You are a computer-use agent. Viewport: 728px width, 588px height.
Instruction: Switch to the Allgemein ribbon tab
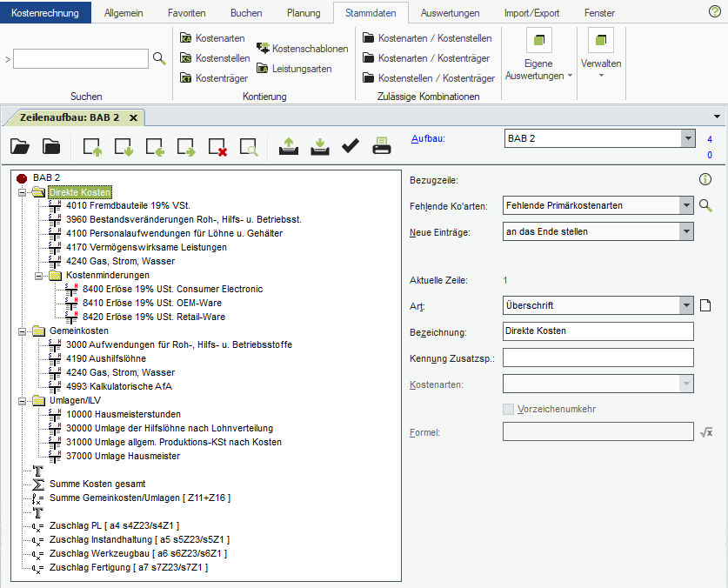[x=124, y=13]
